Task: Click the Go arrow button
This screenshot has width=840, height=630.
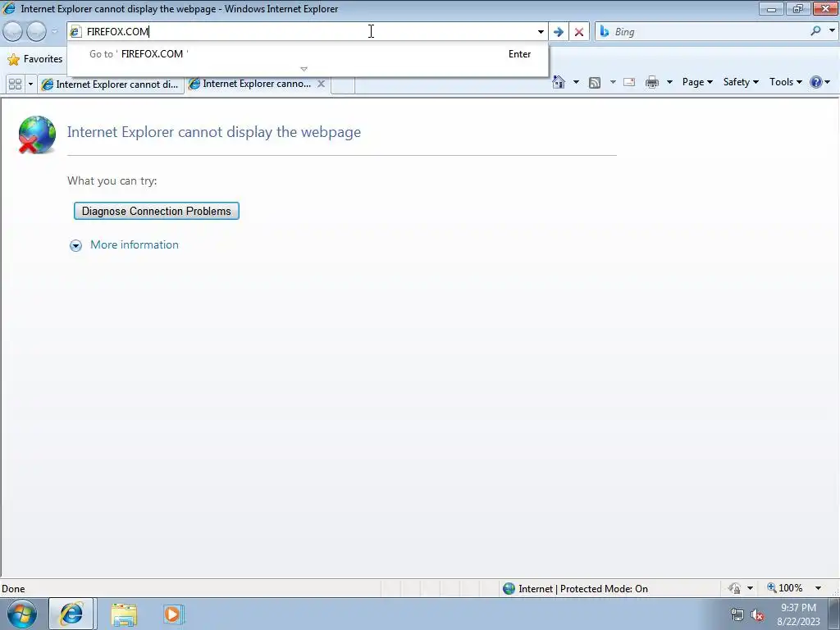Action: pos(558,32)
